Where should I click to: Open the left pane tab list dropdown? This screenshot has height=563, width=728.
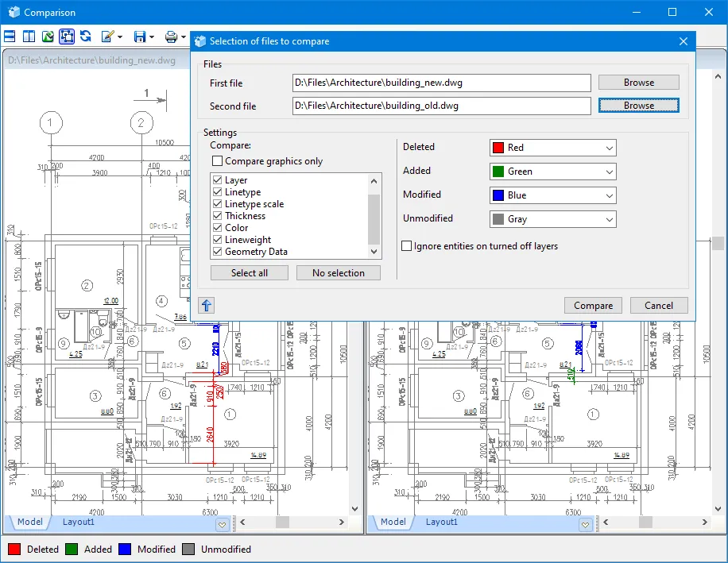pyautogui.click(x=222, y=525)
